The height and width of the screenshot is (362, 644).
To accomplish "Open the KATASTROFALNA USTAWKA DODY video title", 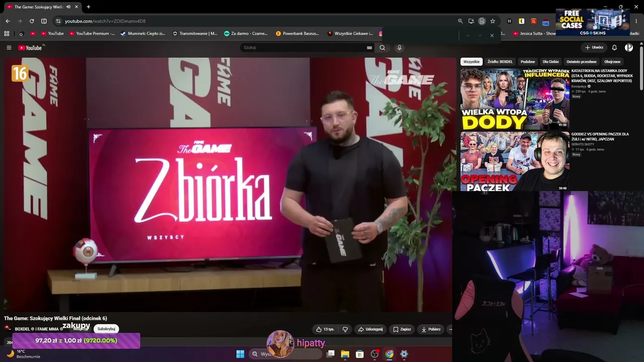I will 602,76.
